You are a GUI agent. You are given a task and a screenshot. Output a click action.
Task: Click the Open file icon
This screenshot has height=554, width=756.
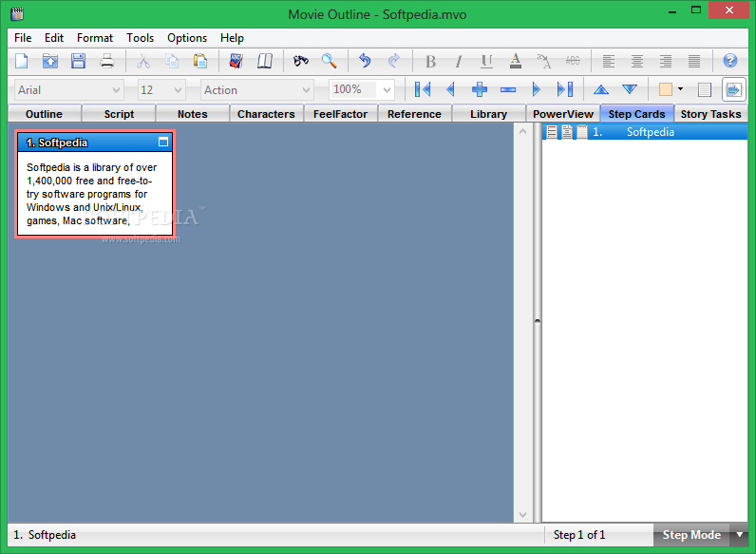[x=50, y=61]
